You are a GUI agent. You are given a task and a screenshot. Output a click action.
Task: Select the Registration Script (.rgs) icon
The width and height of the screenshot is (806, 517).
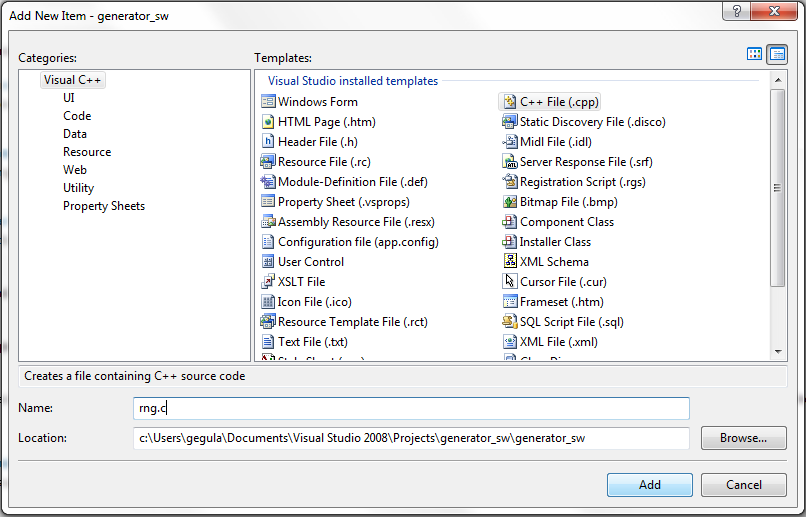click(509, 182)
